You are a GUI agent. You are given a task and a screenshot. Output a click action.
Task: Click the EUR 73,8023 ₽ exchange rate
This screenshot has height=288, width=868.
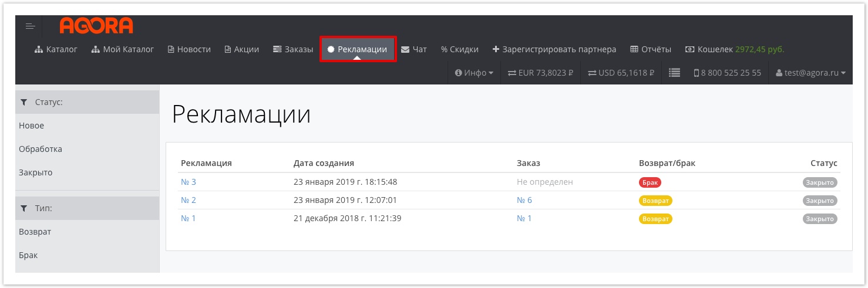[x=540, y=73]
